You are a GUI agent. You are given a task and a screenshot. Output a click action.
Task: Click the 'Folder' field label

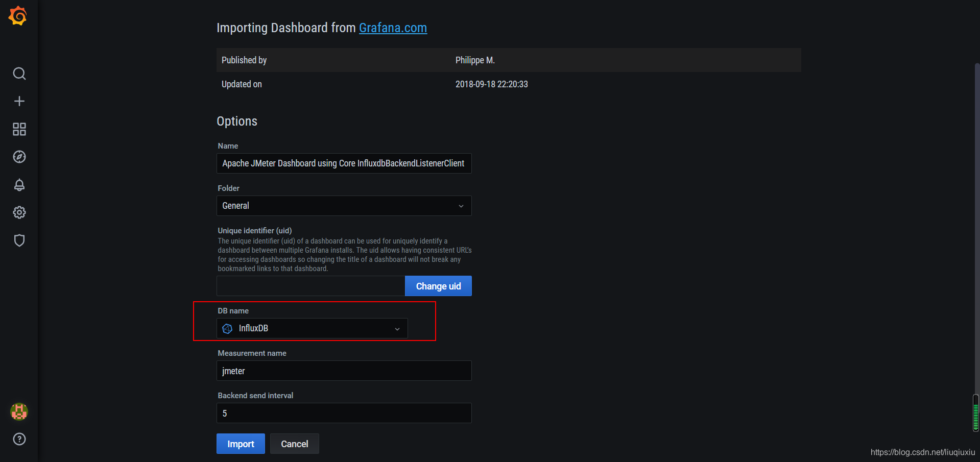point(228,188)
